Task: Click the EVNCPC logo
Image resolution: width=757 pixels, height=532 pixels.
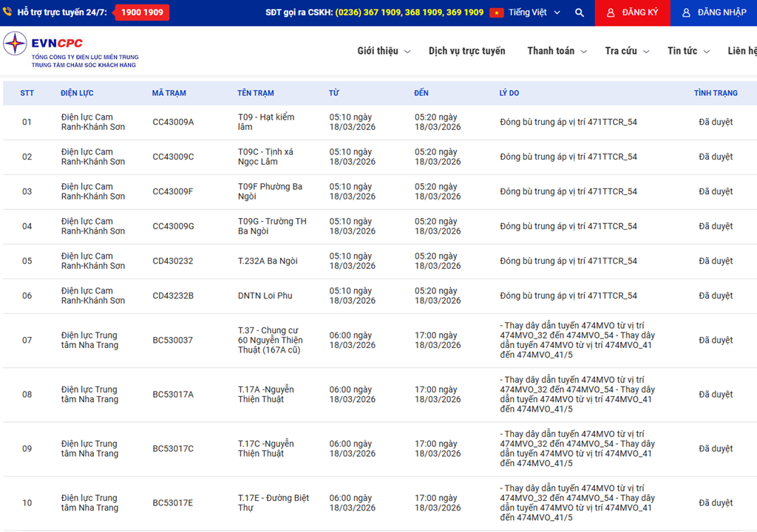Action: (x=70, y=50)
